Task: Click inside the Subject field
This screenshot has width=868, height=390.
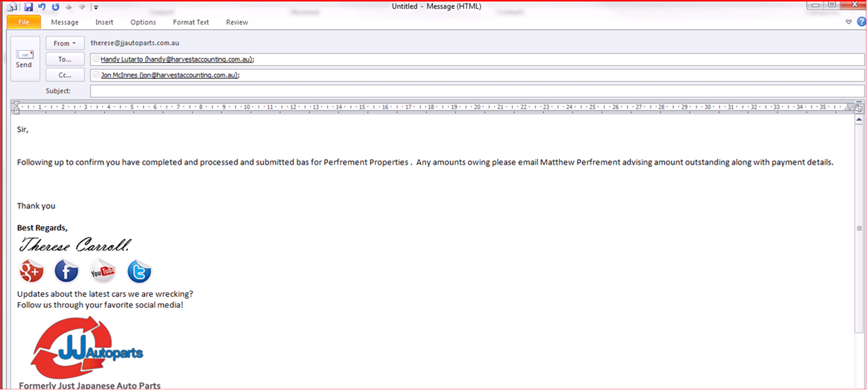Action: point(476,91)
